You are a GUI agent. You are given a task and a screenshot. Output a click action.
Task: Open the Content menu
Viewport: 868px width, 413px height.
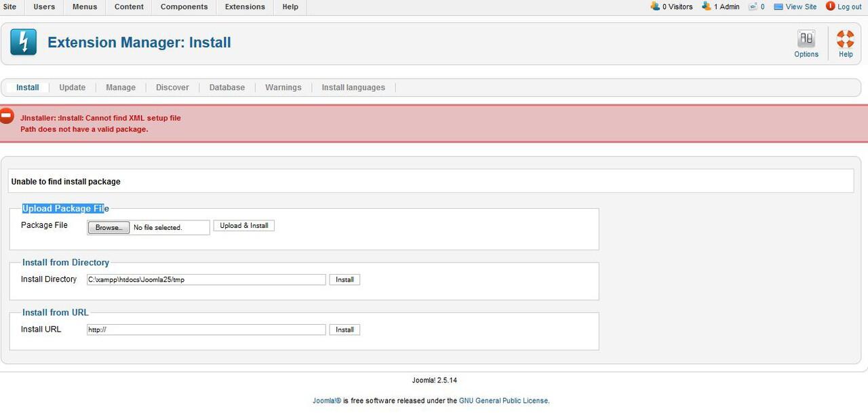click(129, 7)
